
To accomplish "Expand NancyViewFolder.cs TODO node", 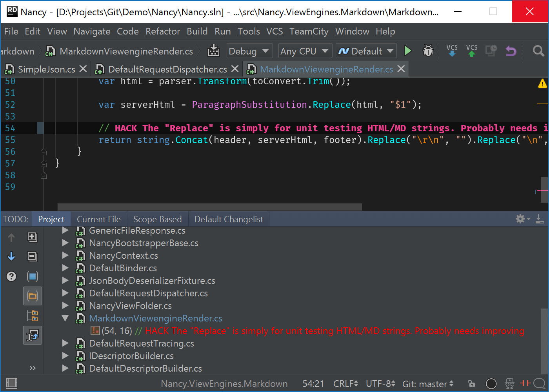I will pyautogui.click(x=65, y=306).
